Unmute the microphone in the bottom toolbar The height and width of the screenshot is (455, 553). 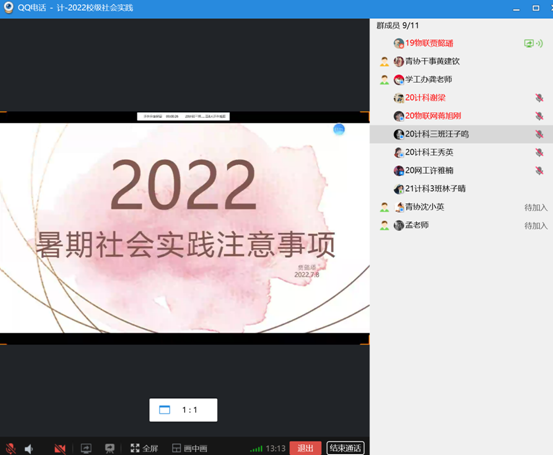(x=11, y=448)
